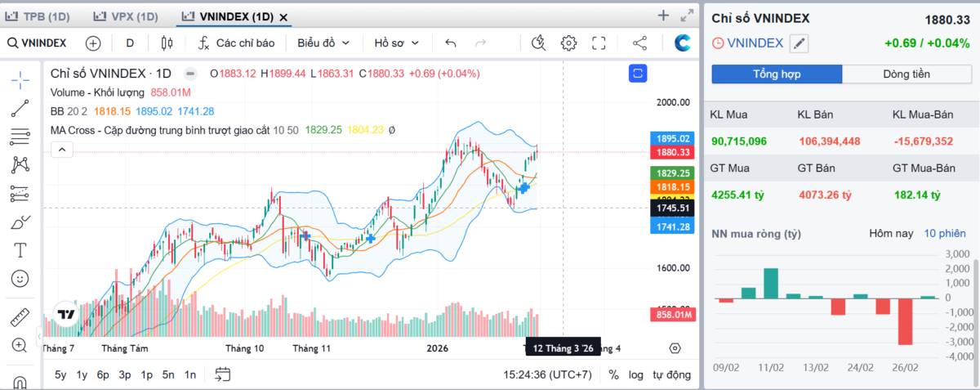Open the date range calendar picker
980x390 pixels.
click(x=223, y=374)
